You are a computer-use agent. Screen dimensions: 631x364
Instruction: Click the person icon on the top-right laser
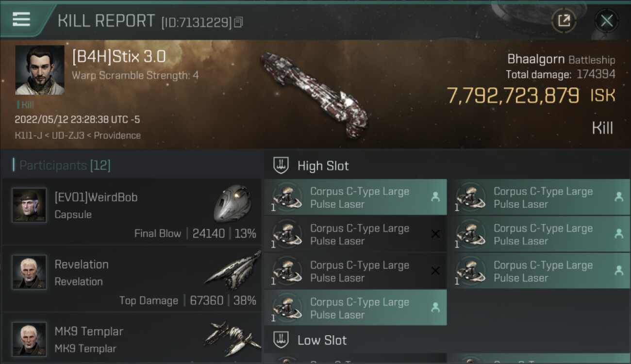[x=618, y=197]
